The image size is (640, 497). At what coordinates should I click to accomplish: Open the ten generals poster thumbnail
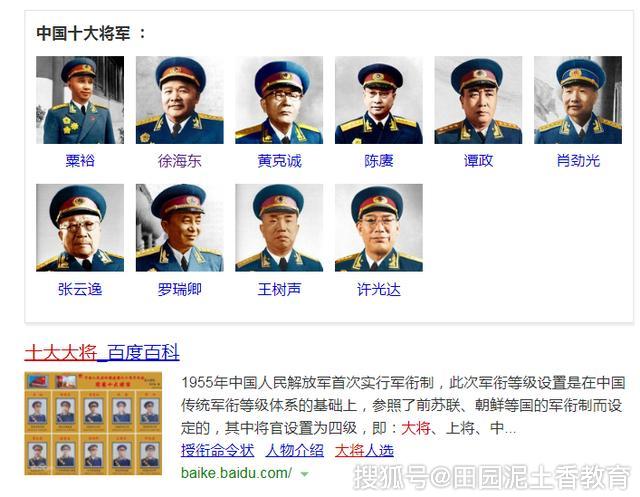(93, 423)
